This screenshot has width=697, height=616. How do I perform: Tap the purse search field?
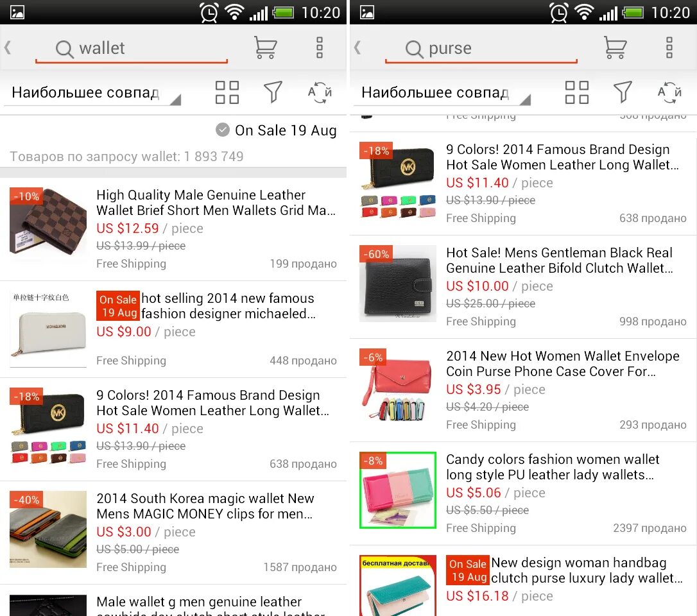(481, 48)
